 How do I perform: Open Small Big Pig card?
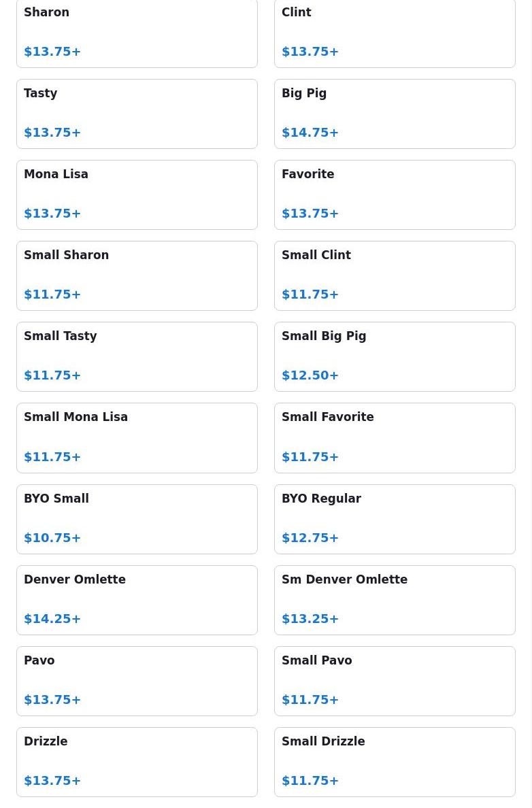[x=395, y=356]
